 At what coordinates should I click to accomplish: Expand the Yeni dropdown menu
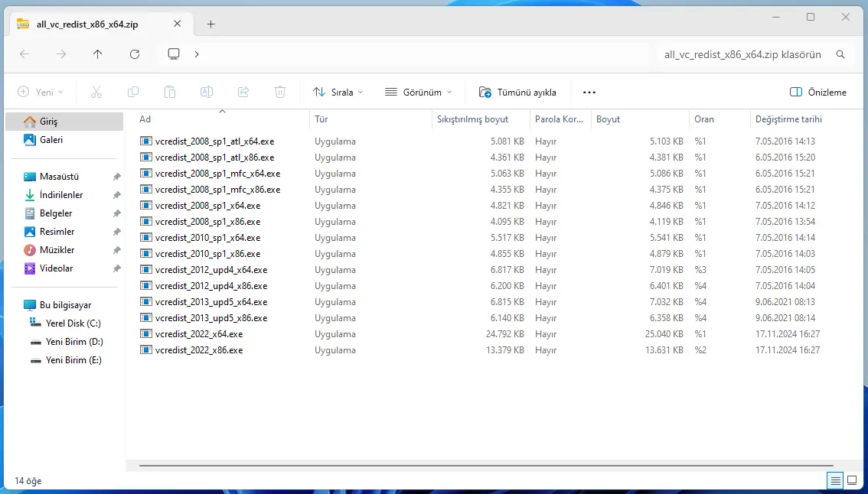point(41,92)
